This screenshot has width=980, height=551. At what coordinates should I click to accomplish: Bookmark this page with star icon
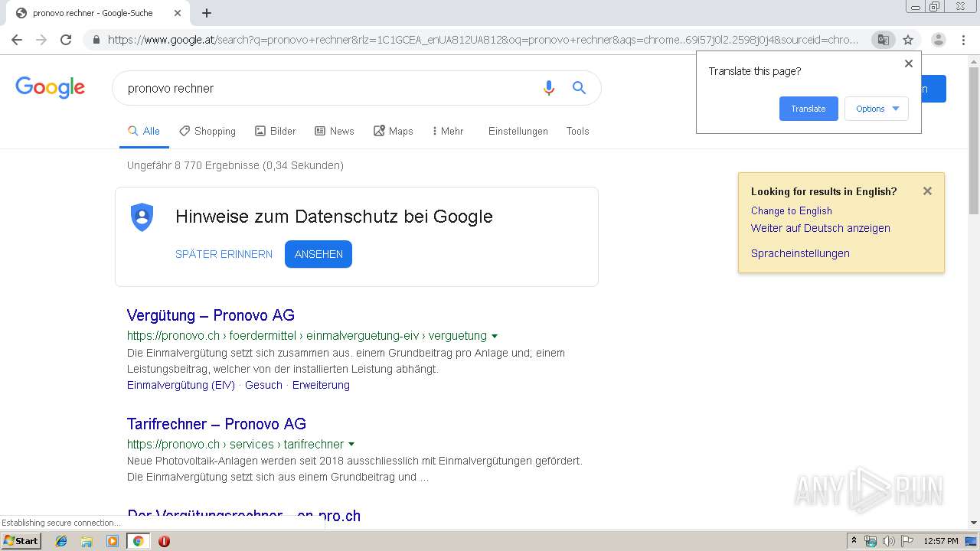click(908, 40)
